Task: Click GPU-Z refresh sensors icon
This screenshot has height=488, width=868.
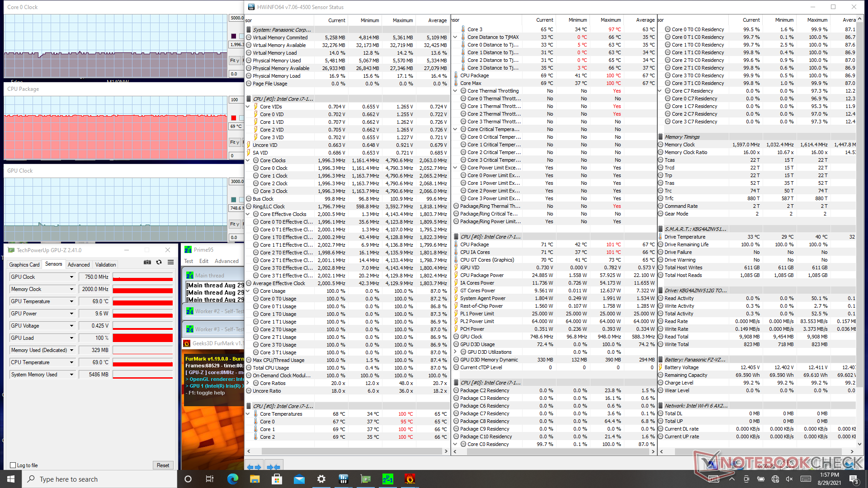Action: (x=159, y=262)
